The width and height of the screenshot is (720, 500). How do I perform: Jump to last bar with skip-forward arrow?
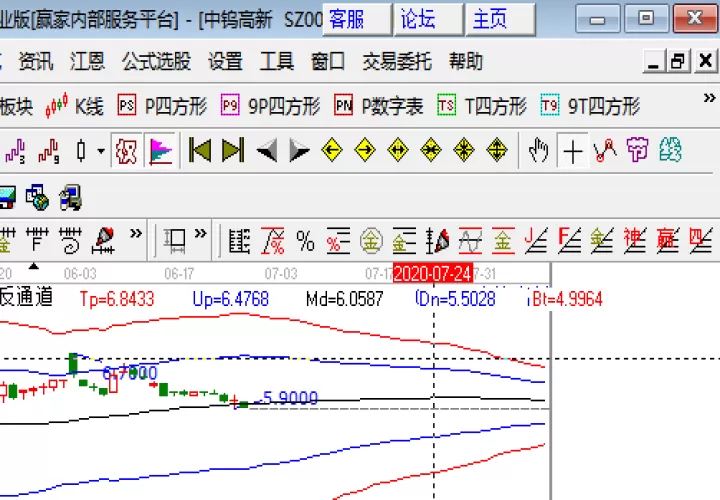coord(233,150)
